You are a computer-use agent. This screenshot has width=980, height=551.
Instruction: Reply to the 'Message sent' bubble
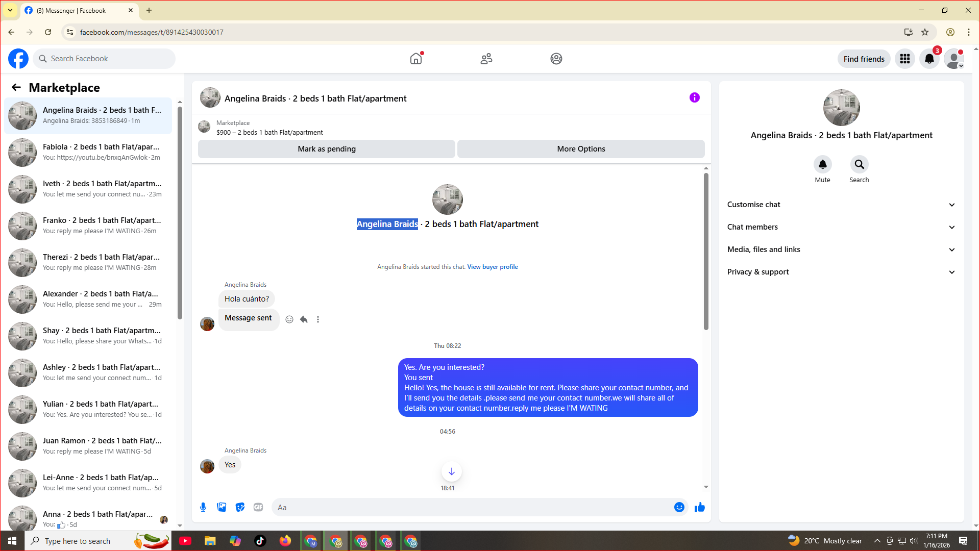point(304,319)
